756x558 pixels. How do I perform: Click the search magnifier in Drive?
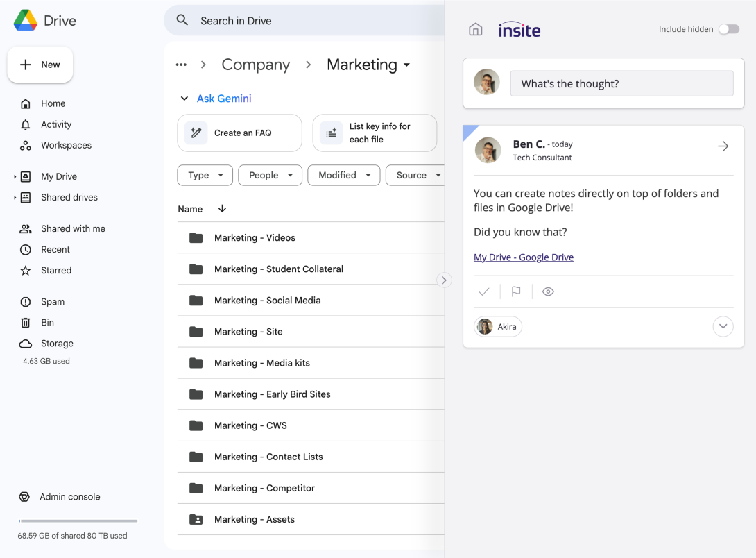(181, 20)
